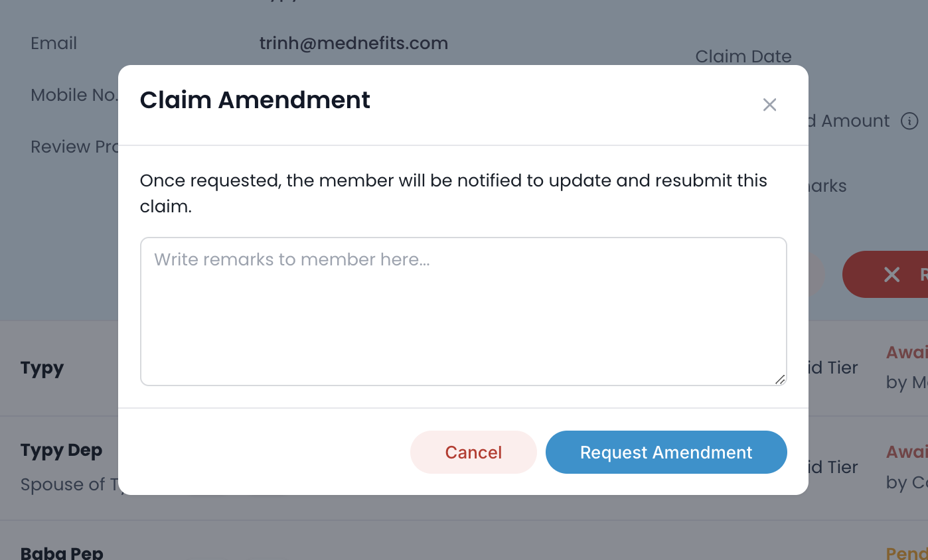Click the Request Amendment button

click(666, 453)
